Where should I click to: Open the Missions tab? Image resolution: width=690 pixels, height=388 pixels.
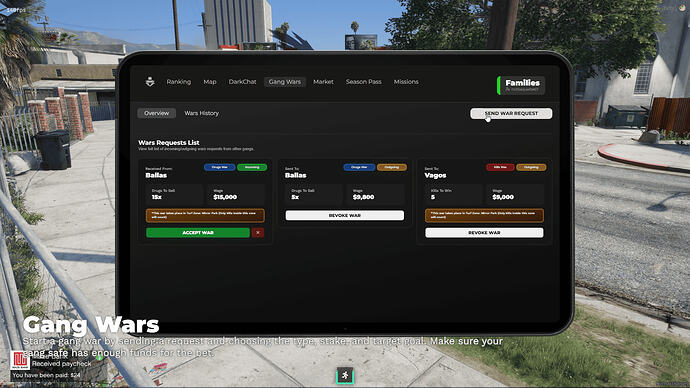[406, 82]
